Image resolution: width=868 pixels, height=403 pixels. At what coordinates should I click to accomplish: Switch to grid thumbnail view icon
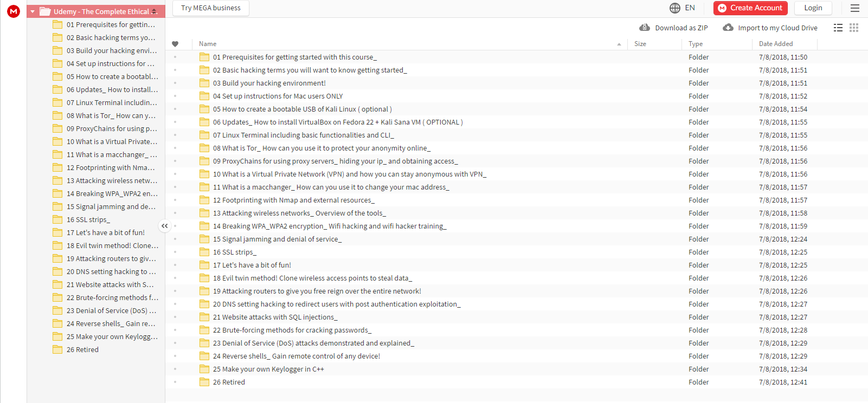tap(854, 28)
